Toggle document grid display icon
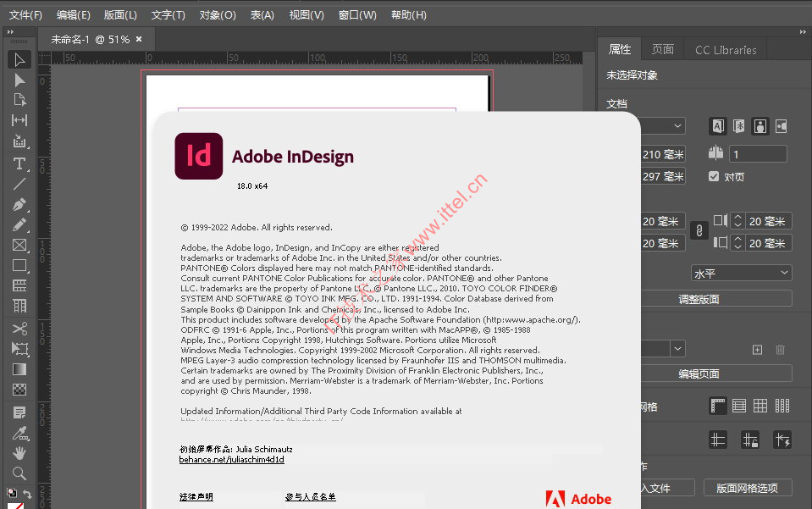The width and height of the screenshot is (812, 509). coord(760,406)
